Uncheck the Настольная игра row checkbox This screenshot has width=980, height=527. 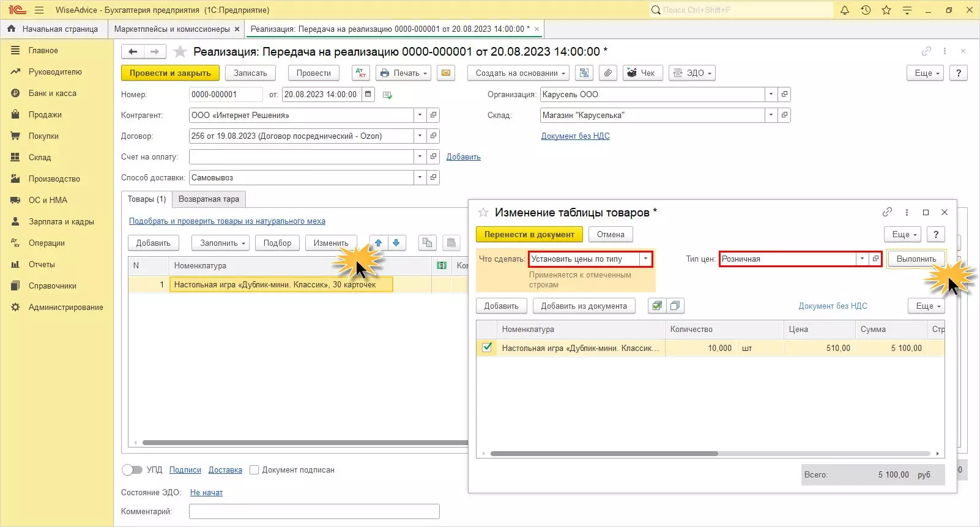click(x=487, y=347)
